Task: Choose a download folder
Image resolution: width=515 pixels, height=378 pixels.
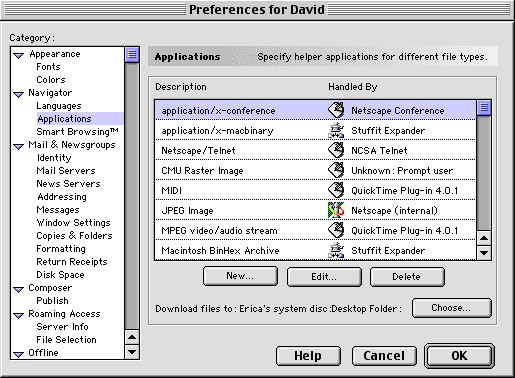Action: [451, 308]
